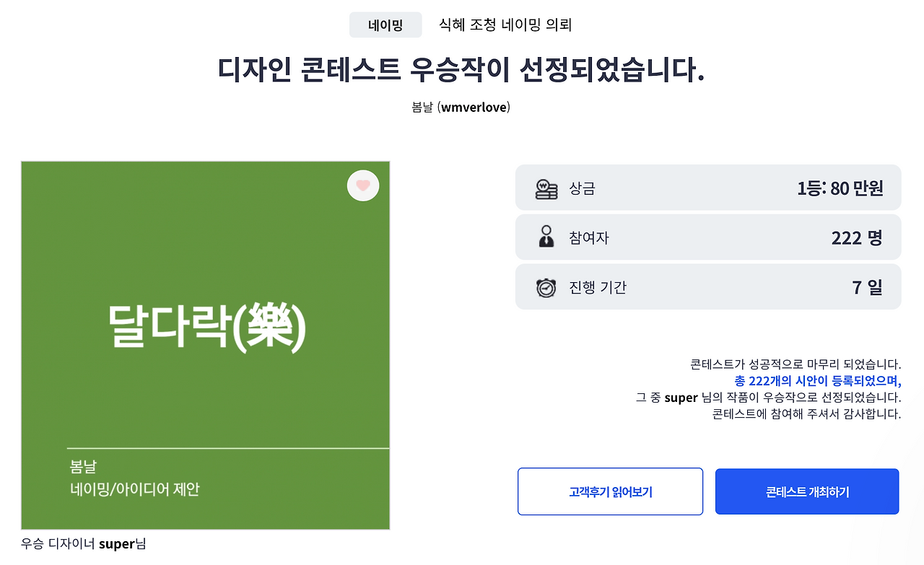
Task: Click the won-coins prize money icon
Action: click(x=546, y=188)
